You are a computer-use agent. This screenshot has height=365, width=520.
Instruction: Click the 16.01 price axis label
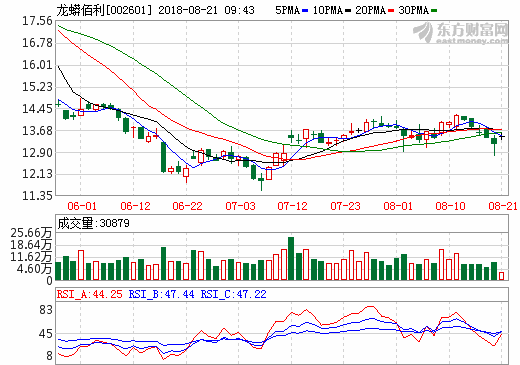point(37,65)
